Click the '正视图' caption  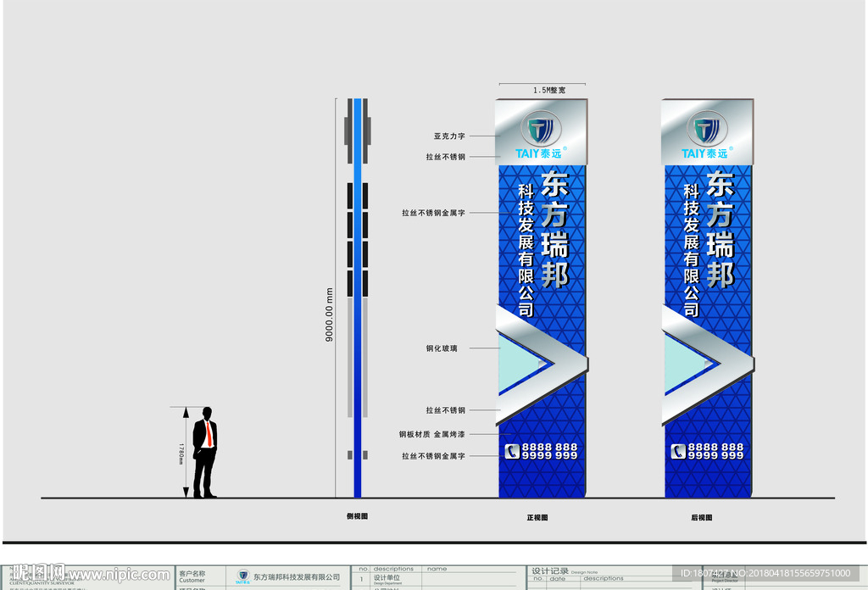click(537, 517)
